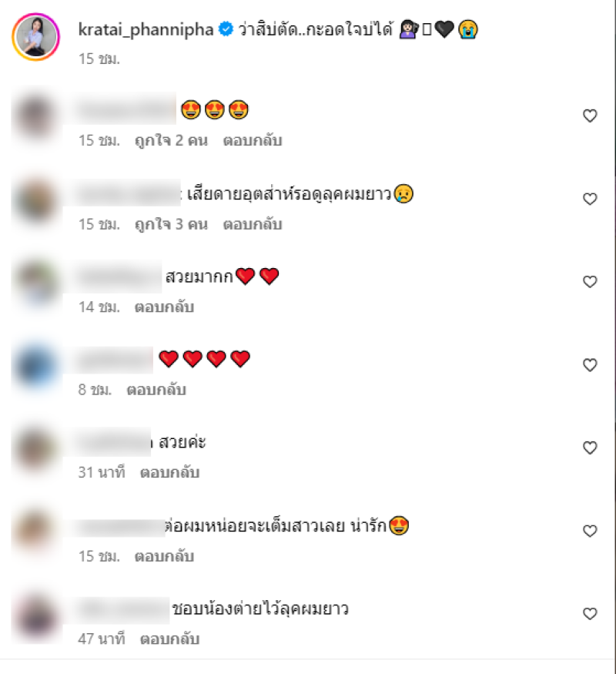Like the four red hearts comment

point(590,364)
